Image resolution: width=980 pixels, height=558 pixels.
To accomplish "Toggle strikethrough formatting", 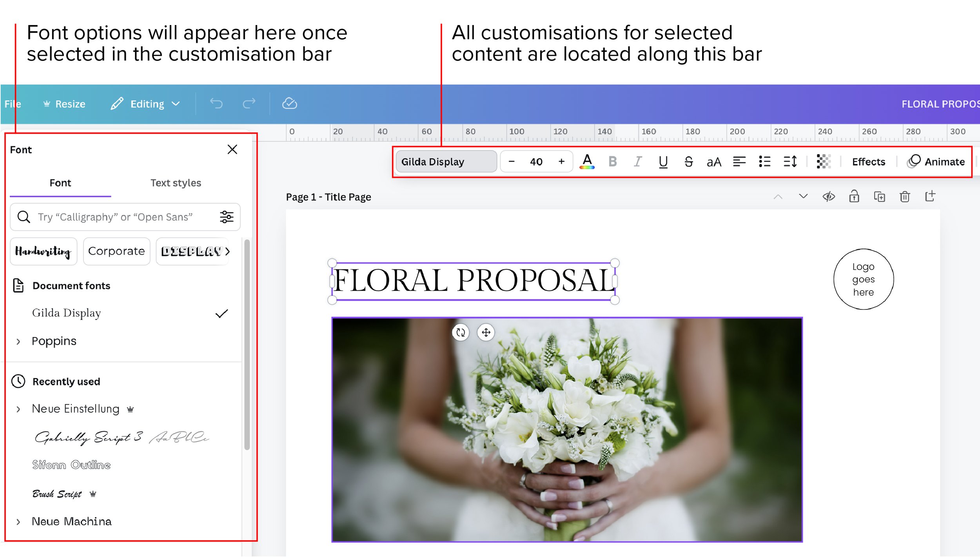I will pos(688,162).
